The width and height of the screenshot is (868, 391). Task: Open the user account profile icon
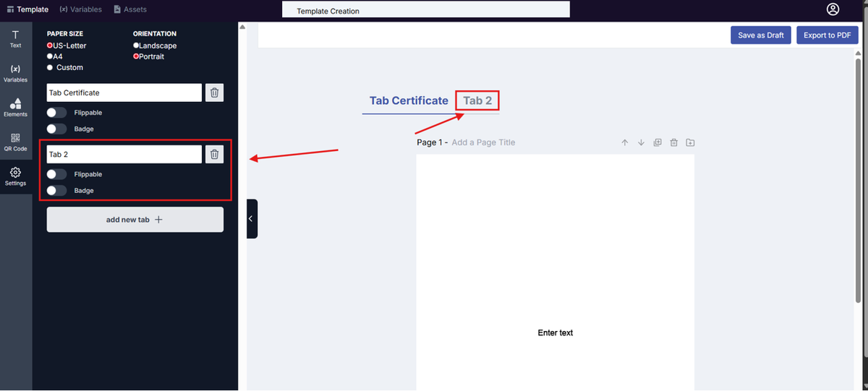tap(833, 9)
